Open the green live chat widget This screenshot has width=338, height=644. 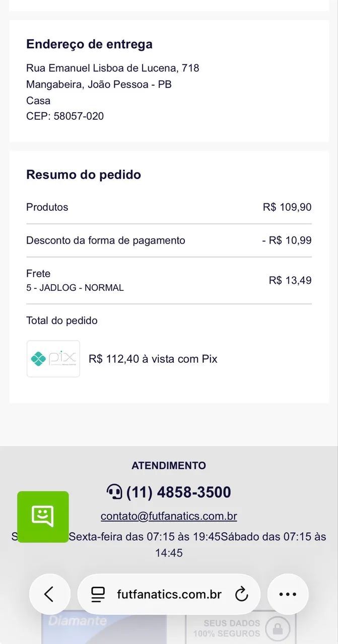pos(43,517)
